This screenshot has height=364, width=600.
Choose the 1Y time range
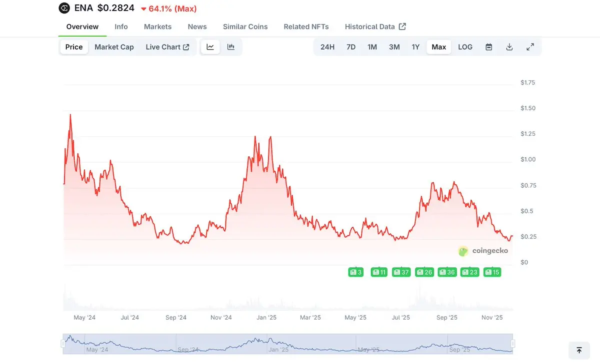point(415,47)
